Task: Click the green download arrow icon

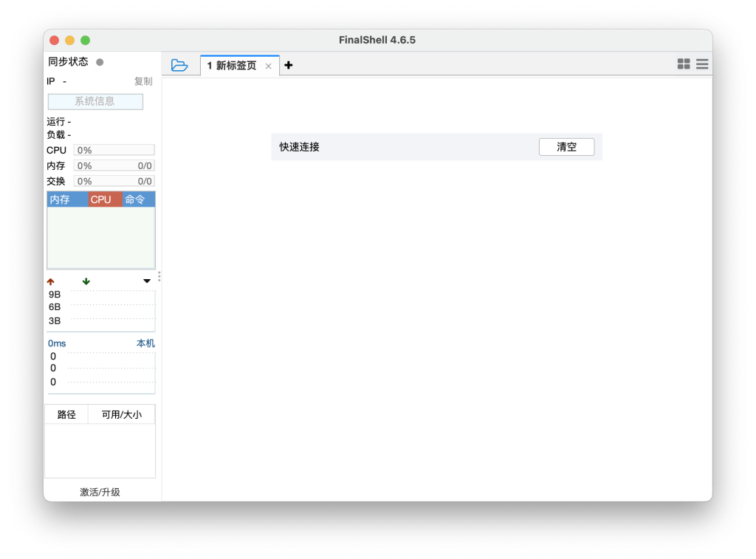Action: pyautogui.click(x=86, y=281)
